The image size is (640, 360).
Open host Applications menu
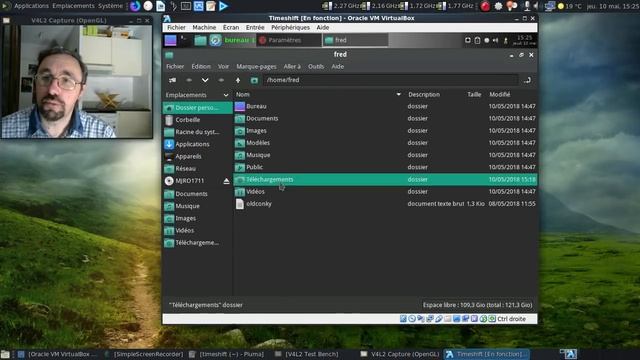pos(31,6)
